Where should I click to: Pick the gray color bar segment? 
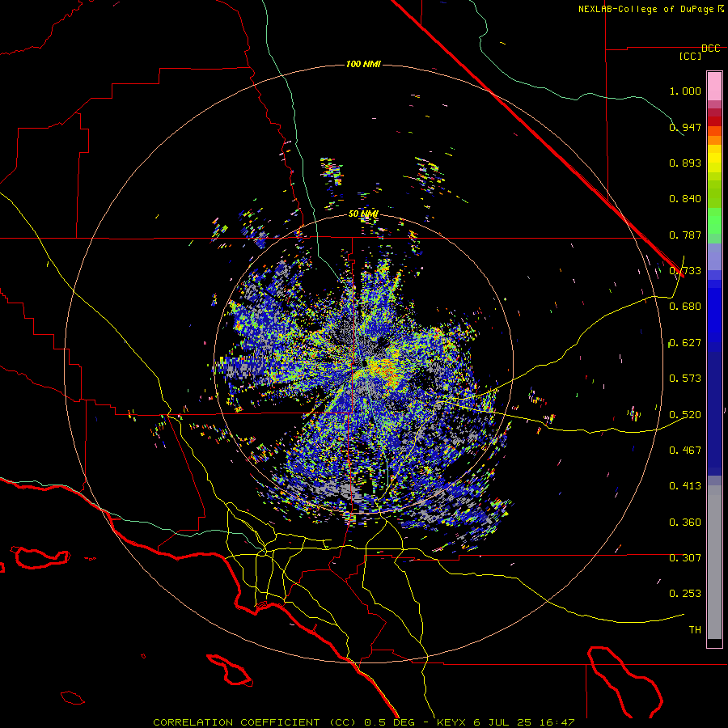tap(714, 564)
